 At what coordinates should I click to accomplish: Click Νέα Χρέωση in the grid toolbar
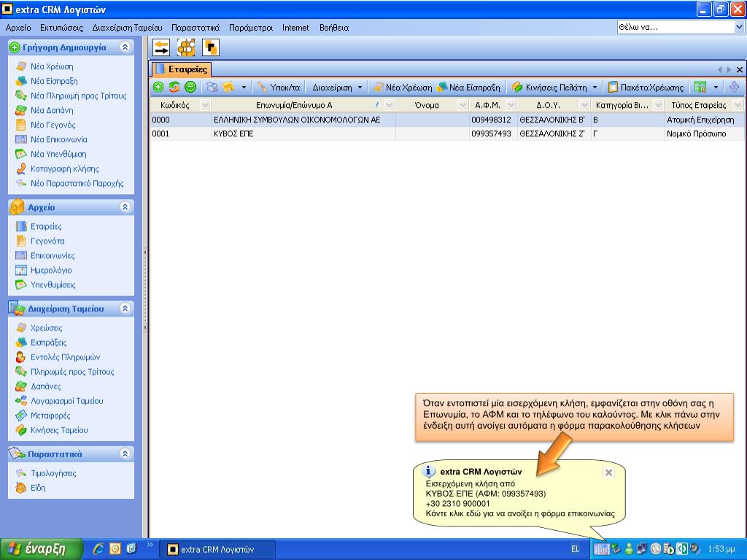pos(403,87)
